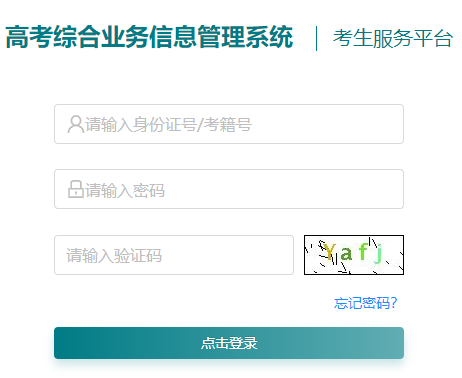Click placeholder text 请输入身份证号/考籍号
462x378 pixels.
click(x=168, y=125)
